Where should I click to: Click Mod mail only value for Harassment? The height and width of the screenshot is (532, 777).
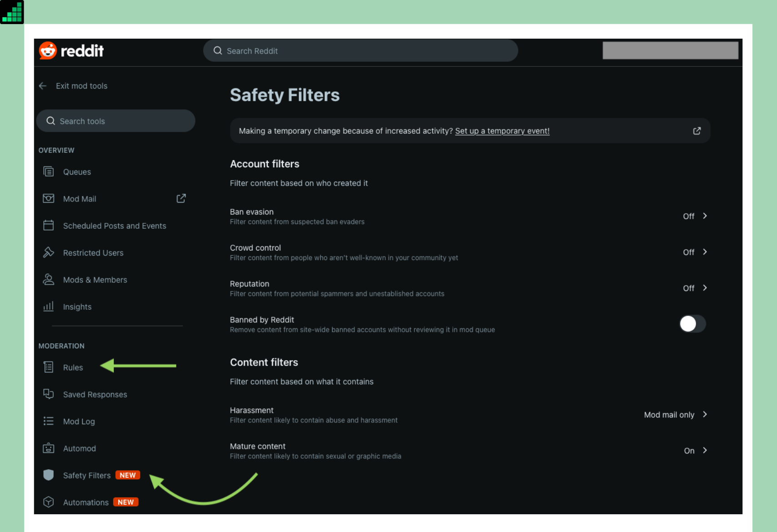click(669, 415)
